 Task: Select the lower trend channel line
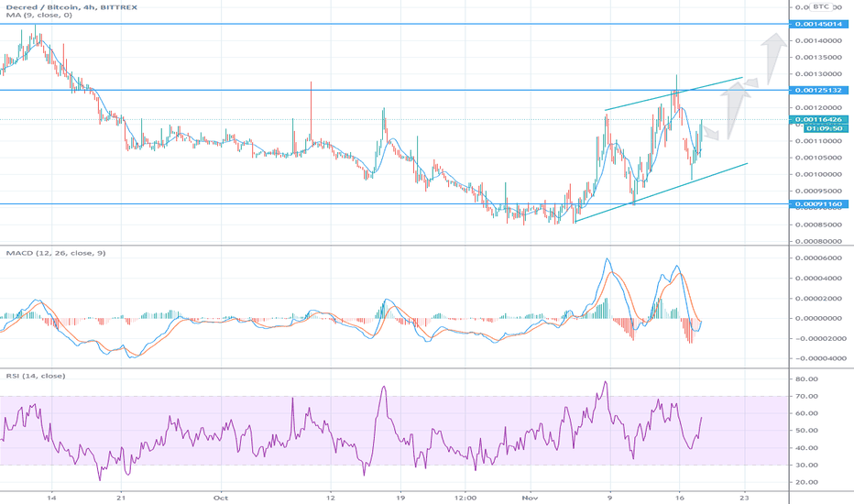[662, 192]
